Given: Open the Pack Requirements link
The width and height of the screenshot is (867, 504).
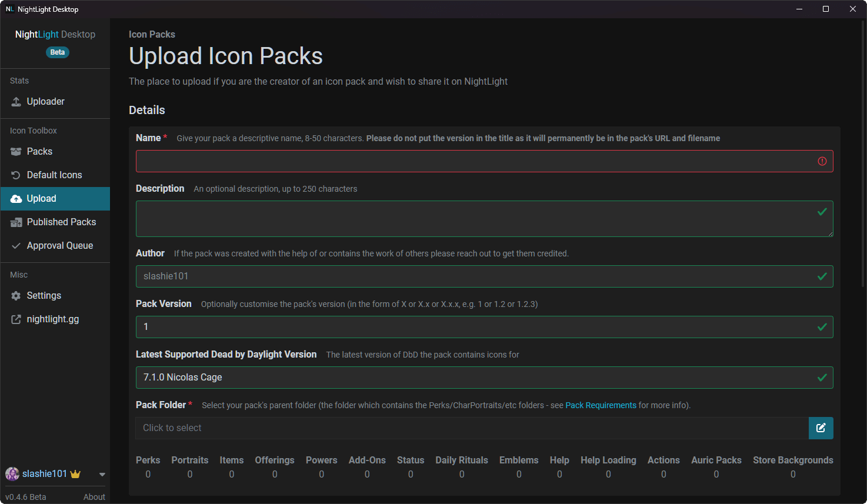Looking at the screenshot, I should (601, 405).
